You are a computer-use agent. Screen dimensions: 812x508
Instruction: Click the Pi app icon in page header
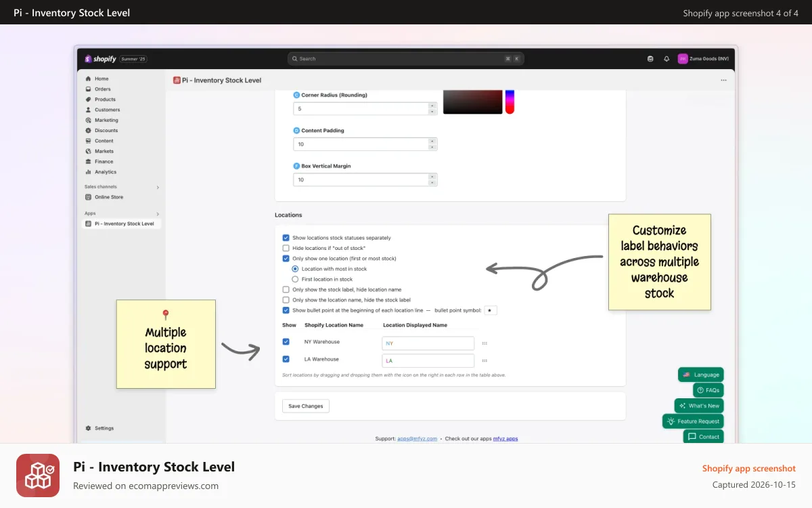177,80
